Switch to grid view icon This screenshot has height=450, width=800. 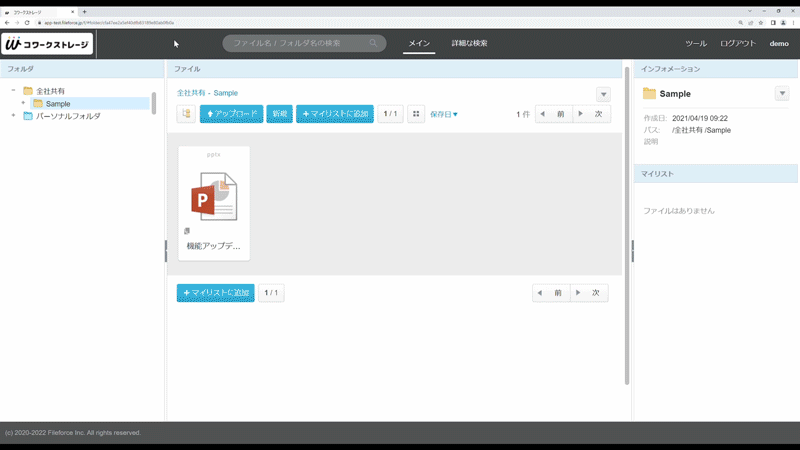pos(416,114)
